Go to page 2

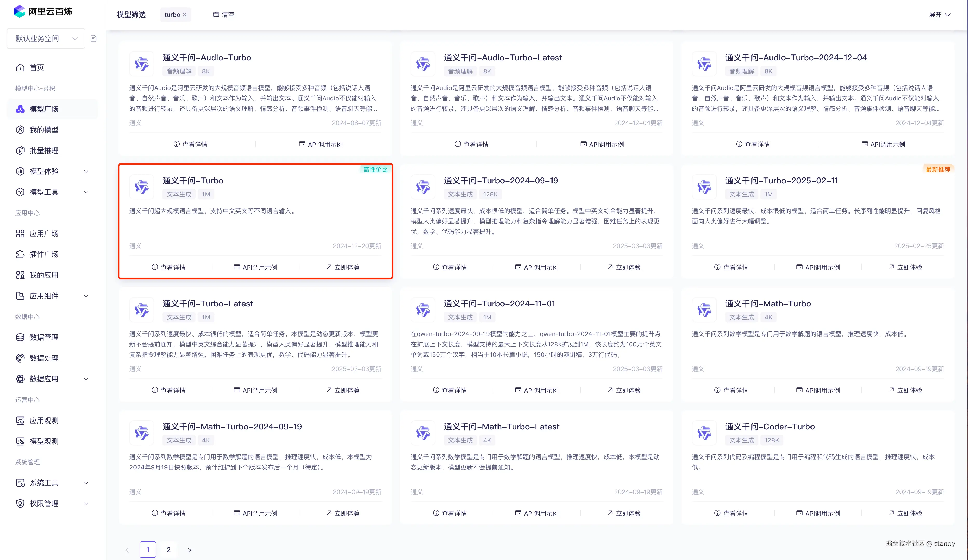point(168,550)
